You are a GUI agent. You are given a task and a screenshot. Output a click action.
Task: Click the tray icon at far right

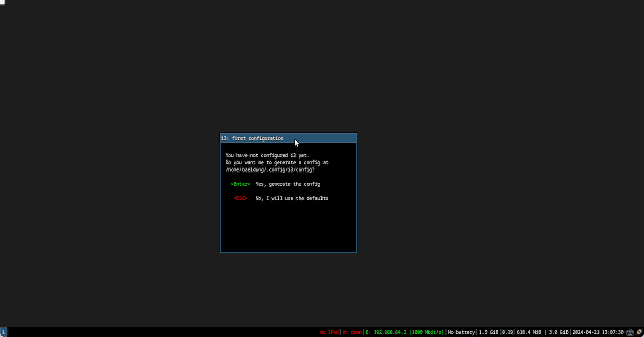coord(639,332)
